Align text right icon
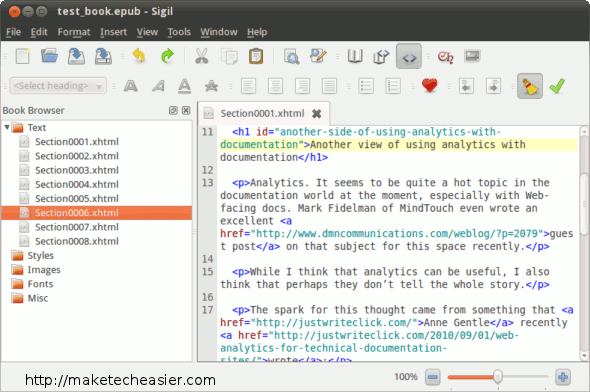590x392 pixels. coord(302,86)
